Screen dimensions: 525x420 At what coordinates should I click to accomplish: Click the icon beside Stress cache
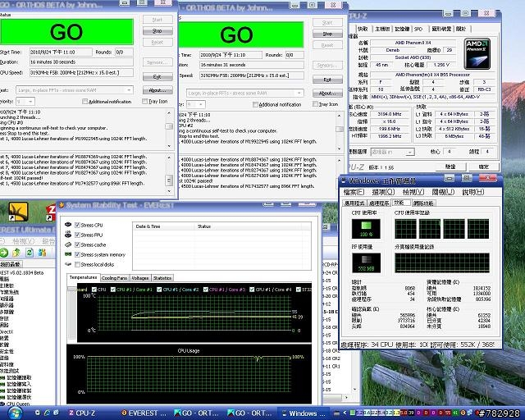(68, 244)
